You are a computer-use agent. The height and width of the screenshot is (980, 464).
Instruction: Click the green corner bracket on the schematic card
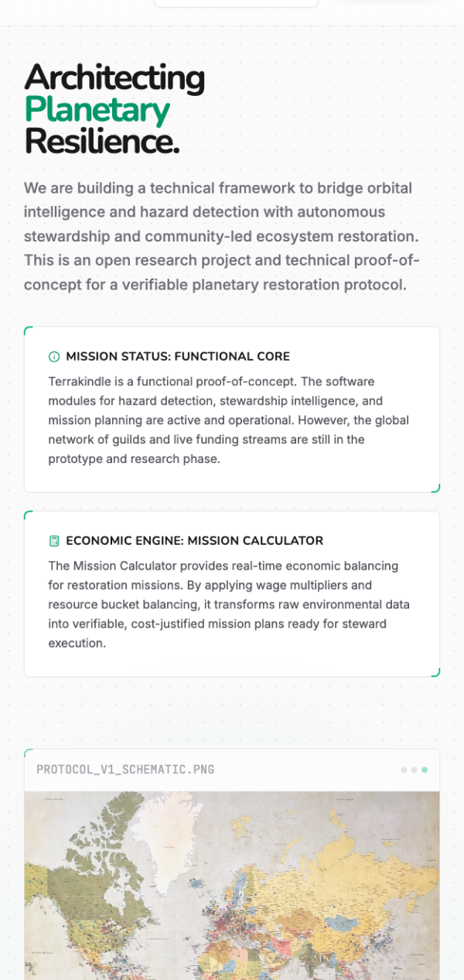(28, 752)
